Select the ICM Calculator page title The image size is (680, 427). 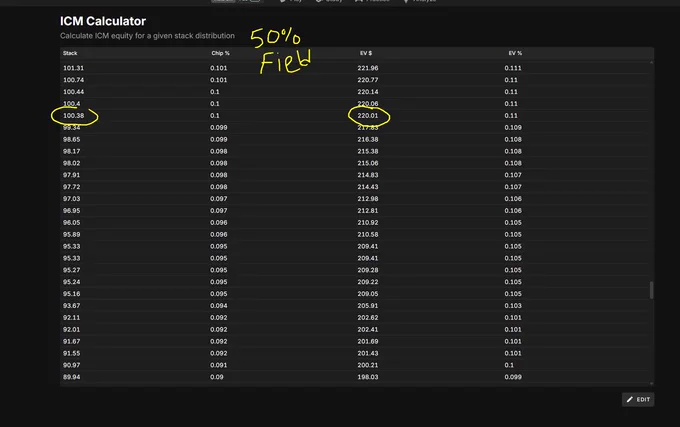tap(103, 21)
